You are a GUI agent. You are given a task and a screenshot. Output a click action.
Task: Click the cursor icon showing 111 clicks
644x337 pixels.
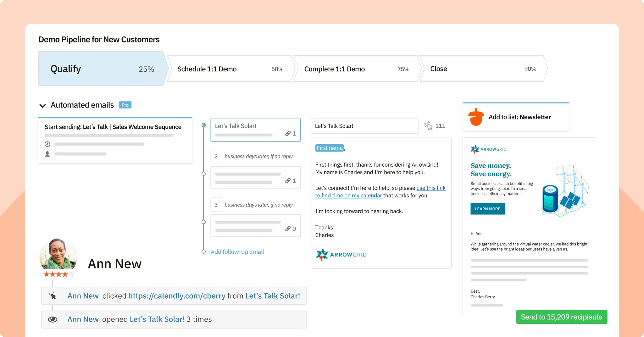(x=428, y=125)
